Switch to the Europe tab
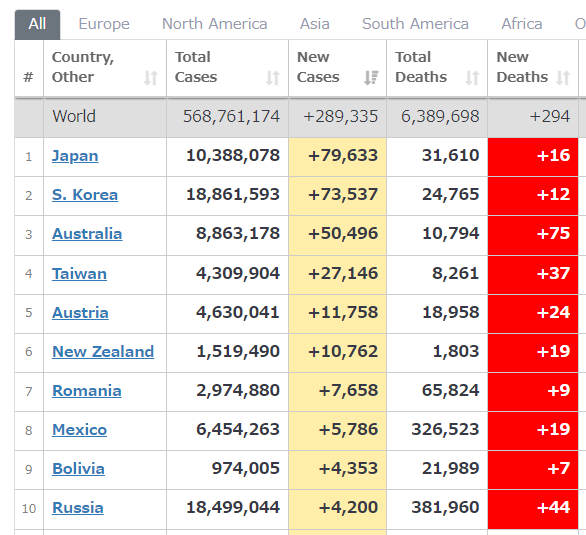586x535 pixels. coord(104,24)
